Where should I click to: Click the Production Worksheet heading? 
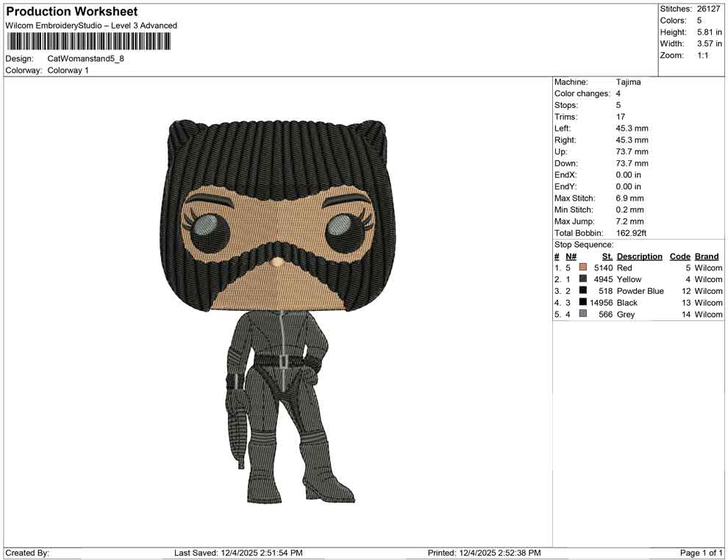pos(72,12)
